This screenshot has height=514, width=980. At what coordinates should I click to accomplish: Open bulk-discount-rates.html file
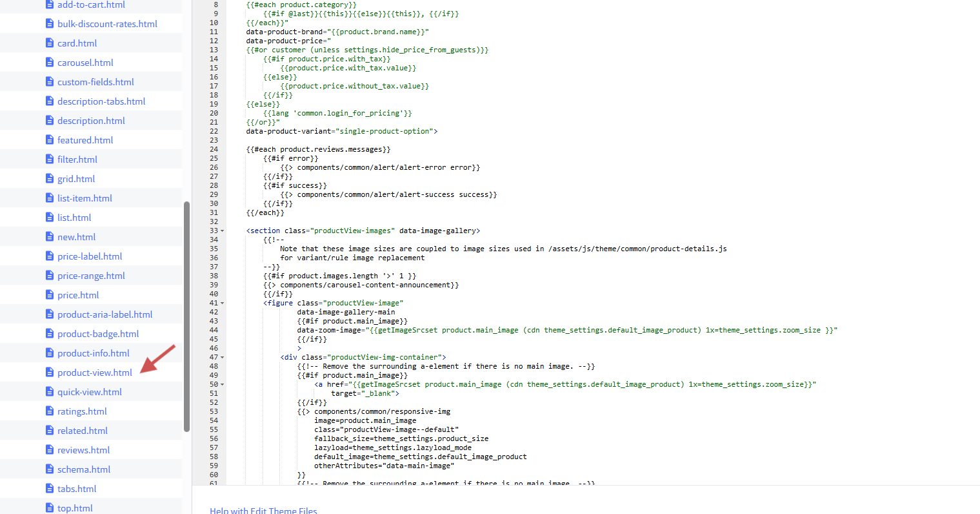107,24
